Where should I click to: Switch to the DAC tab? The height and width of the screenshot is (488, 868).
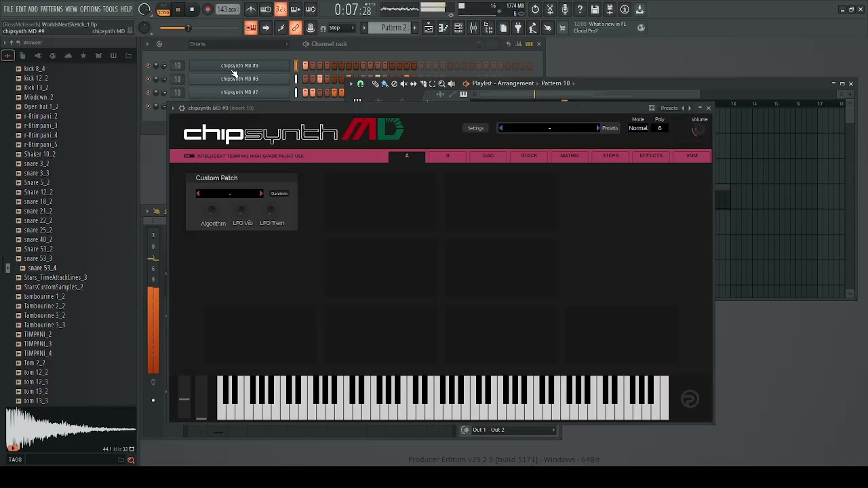click(488, 156)
